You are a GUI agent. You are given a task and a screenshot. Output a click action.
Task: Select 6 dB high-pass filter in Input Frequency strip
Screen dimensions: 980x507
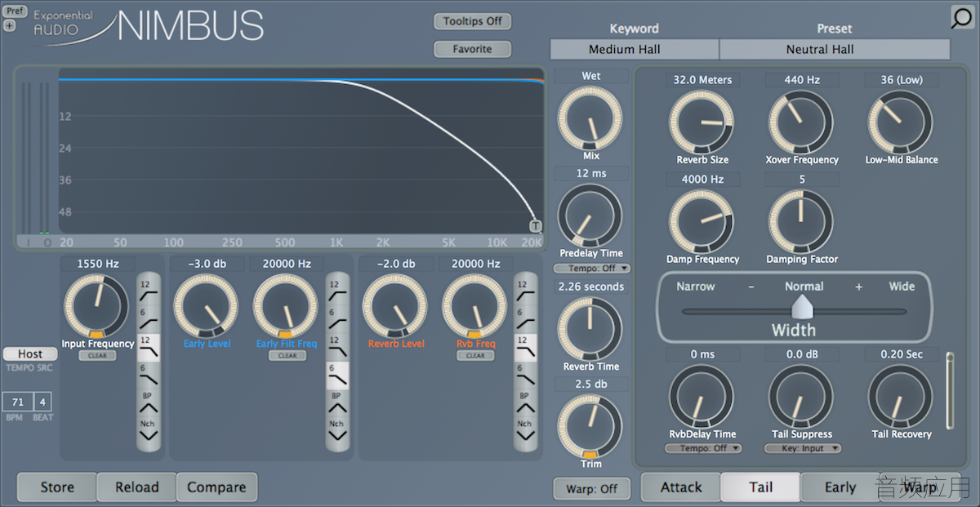[148, 319]
